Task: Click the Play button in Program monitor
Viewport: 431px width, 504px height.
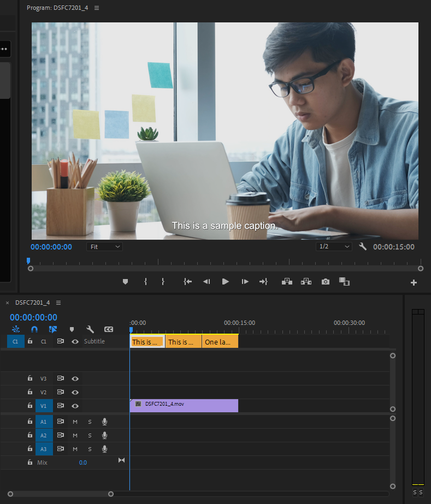Action: pos(225,282)
